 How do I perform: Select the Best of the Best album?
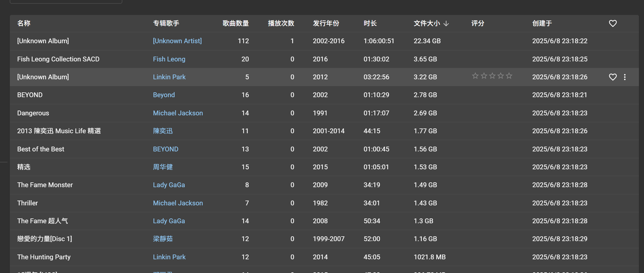click(x=41, y=149)
